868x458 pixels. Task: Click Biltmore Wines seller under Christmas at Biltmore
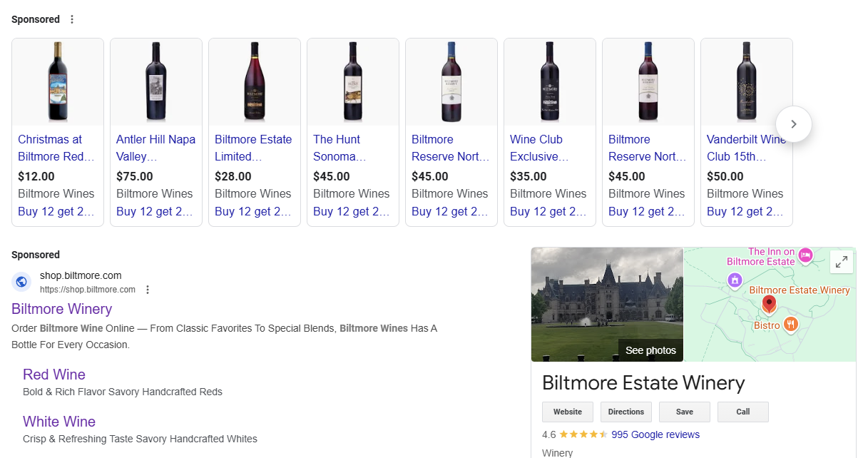tap(56, 193)
